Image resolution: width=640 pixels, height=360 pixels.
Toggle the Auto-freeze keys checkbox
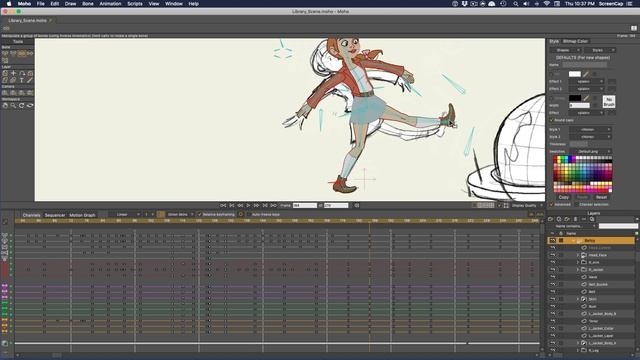(248, 215)
